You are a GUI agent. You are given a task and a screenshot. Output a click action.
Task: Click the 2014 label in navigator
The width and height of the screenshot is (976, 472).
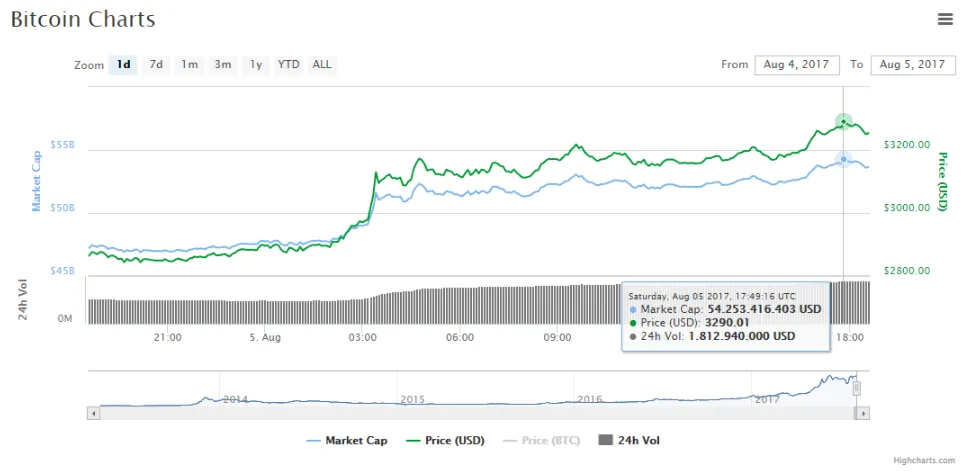click(x=235, y=399)
